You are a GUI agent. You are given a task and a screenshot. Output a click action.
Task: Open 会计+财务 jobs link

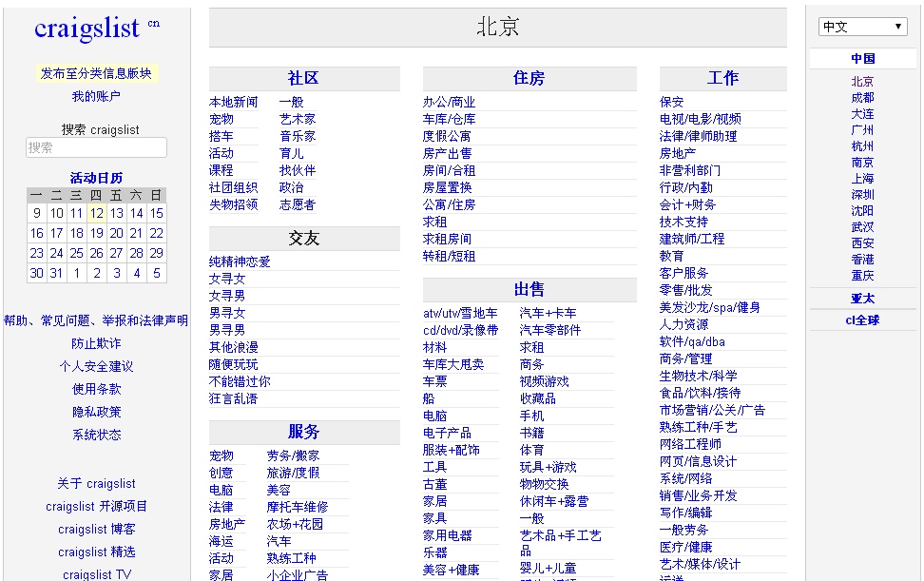(x=687, y=205)
